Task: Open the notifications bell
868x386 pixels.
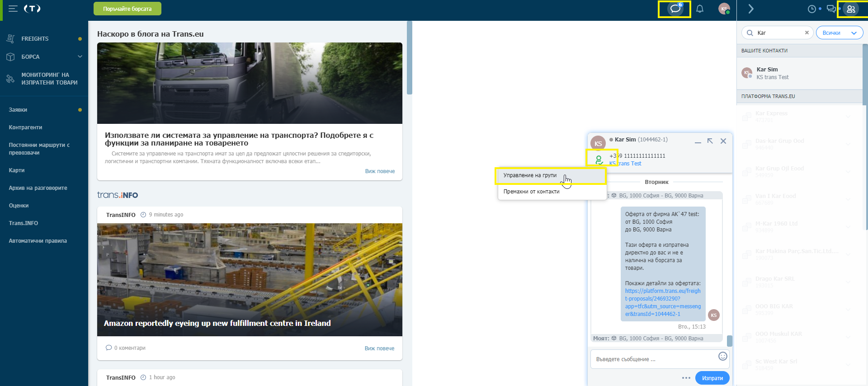Action: 700,9
